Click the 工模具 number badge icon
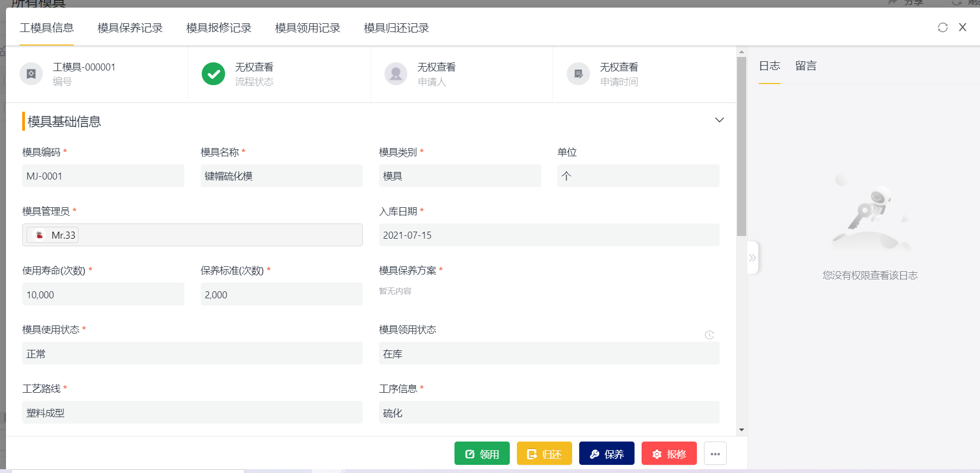Screen dimensions: 980x473 [x=31, y=74]
